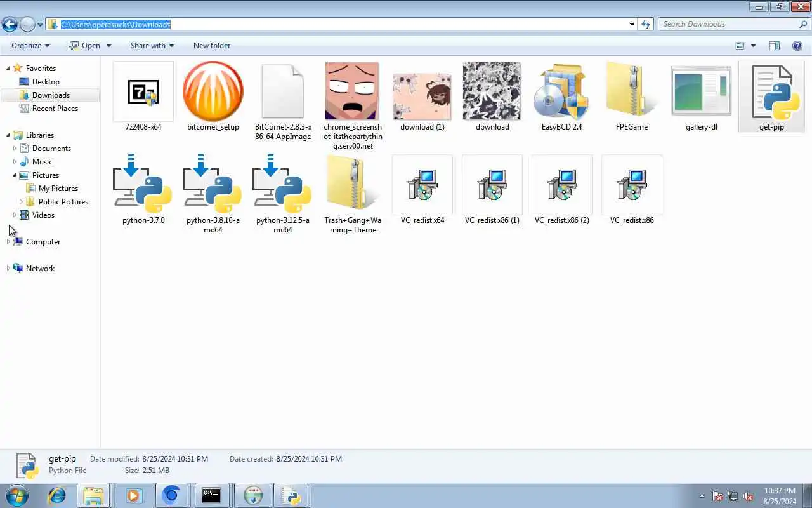Open Desktop in Favorites
Screen dimensions: 812x508
[x=46, y=82]
